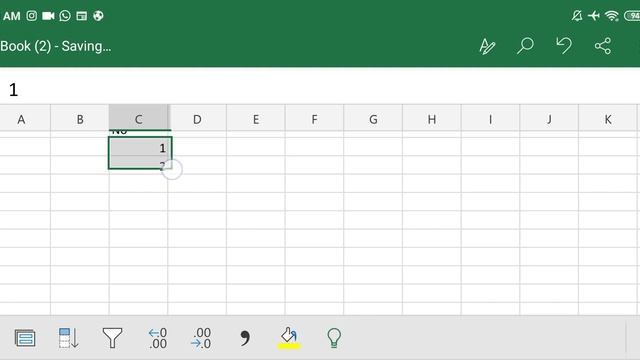Select column F header
This screenshot has height=360, width=640.
coord(314,119)
